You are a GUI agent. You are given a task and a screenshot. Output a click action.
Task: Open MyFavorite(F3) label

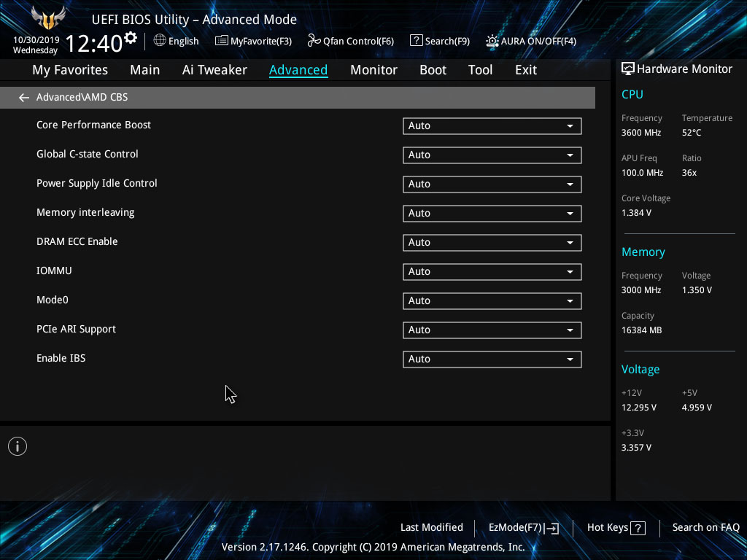[261, 42]
